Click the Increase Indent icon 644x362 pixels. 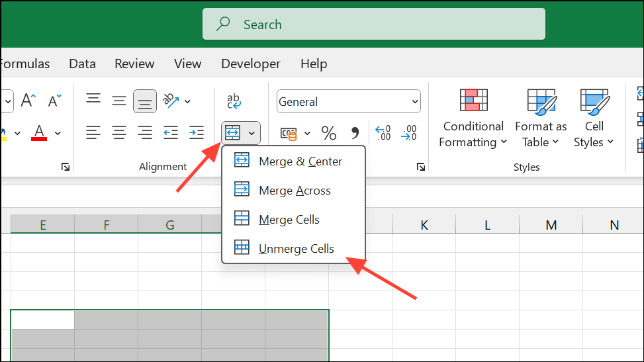[196, 133]
